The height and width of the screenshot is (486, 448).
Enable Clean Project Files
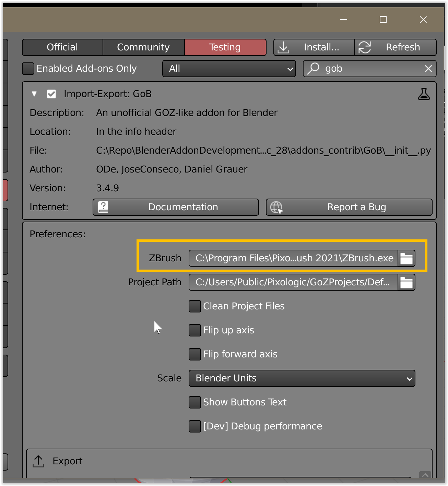tap(195, 306)
